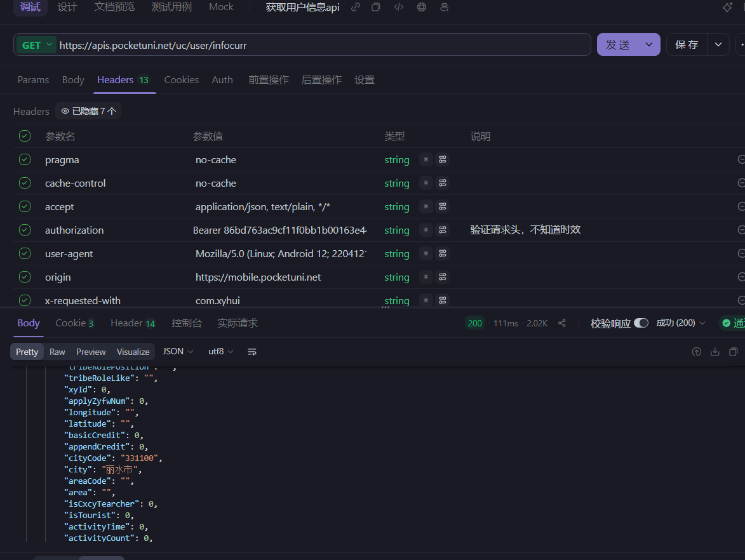Open the utf8 encoding dropdown

(x=221, y=352)
